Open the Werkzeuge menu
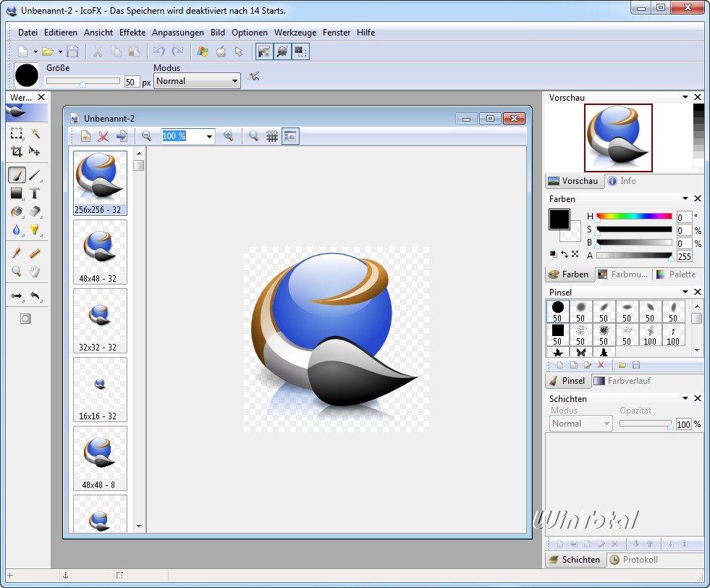The width and height of the screenshot is (710, 588). pos(295,33)
